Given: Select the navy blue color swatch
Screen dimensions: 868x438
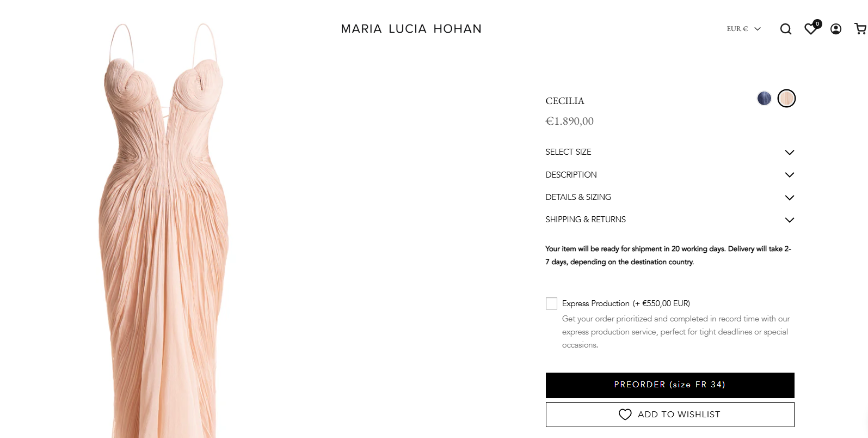Looking at the screenshot, I should pyautogui.click(x=764, y=99).
